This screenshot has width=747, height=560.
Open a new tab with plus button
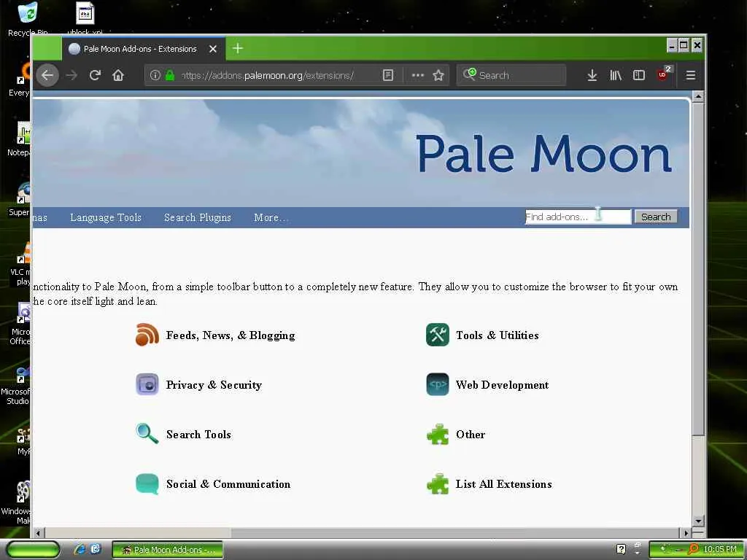click(238, 49)
